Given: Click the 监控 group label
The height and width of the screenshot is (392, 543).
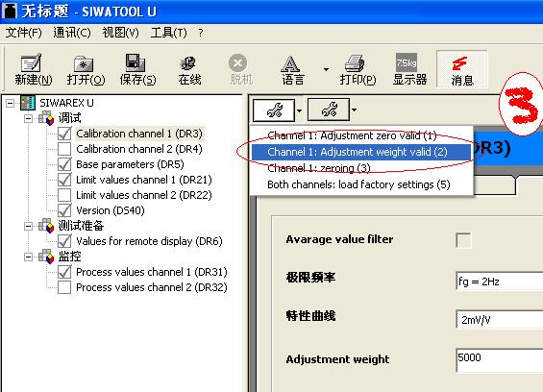Looking at the screenshot, I should tap(69, 257).
